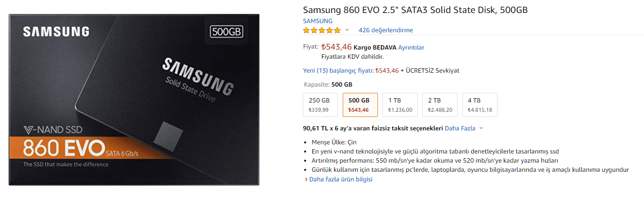Select the 500 GB capacity option
This screenshot has height=204, width=644.
point(359,105)
